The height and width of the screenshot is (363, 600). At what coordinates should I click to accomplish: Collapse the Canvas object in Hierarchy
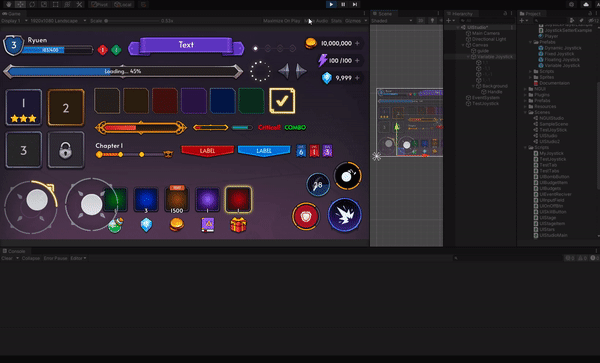[x=463, y=45]
